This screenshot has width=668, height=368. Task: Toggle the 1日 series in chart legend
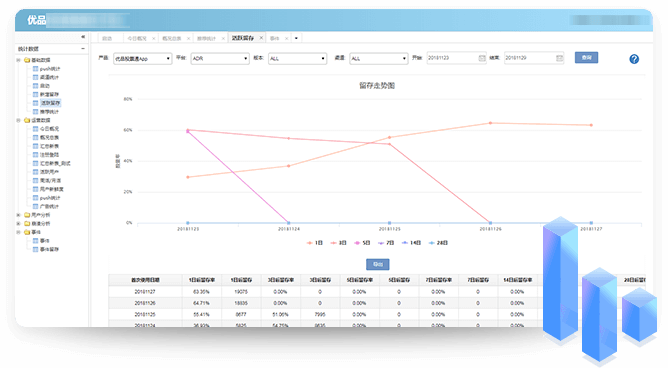point(314,243)
